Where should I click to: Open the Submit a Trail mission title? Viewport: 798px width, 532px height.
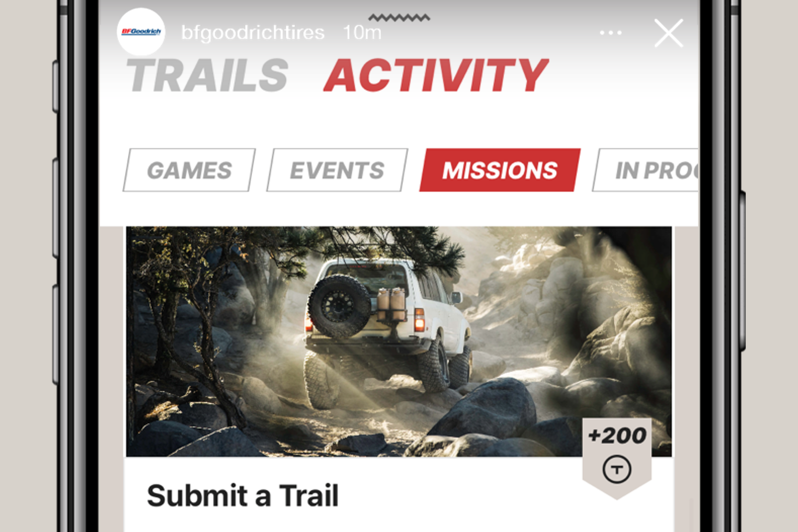[242, 495]
